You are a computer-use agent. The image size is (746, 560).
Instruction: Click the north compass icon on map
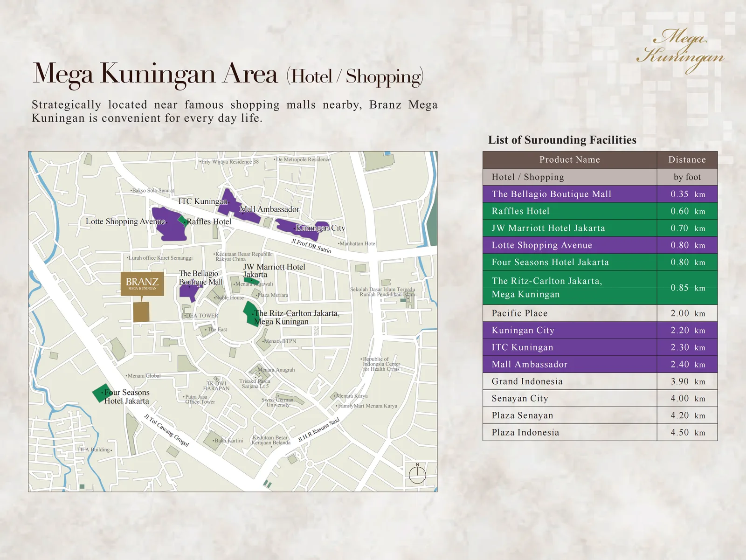click(417, 474)
